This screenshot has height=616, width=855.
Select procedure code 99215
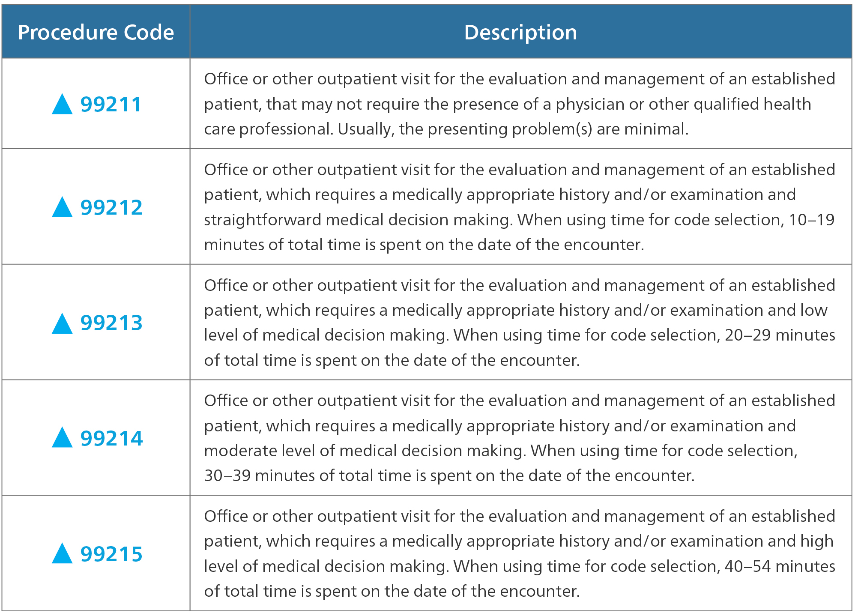pos(111,554)
